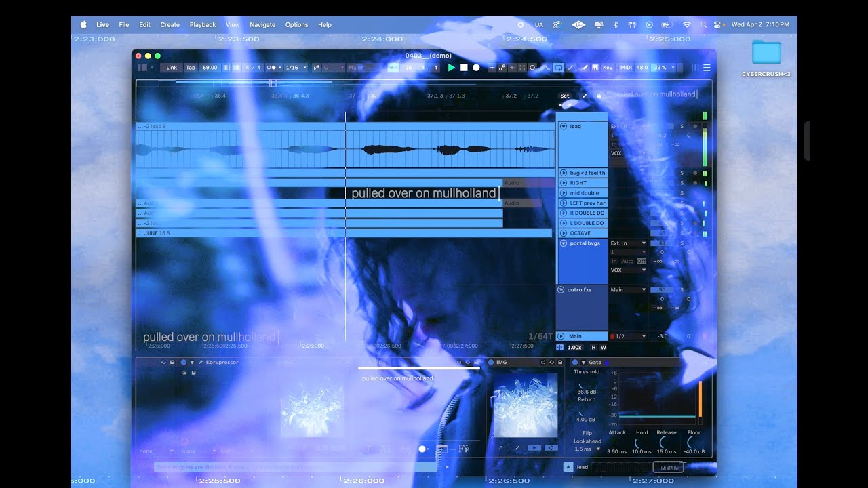Open the CPU load 33 % dropdown
Viewport: 868px width, 488px height.
point(664,68)
